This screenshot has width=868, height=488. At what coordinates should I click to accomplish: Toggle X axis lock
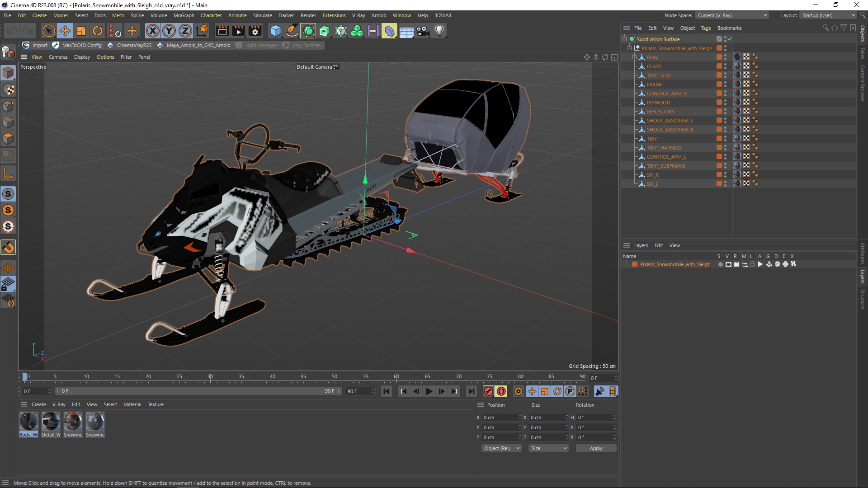[153, 31]
